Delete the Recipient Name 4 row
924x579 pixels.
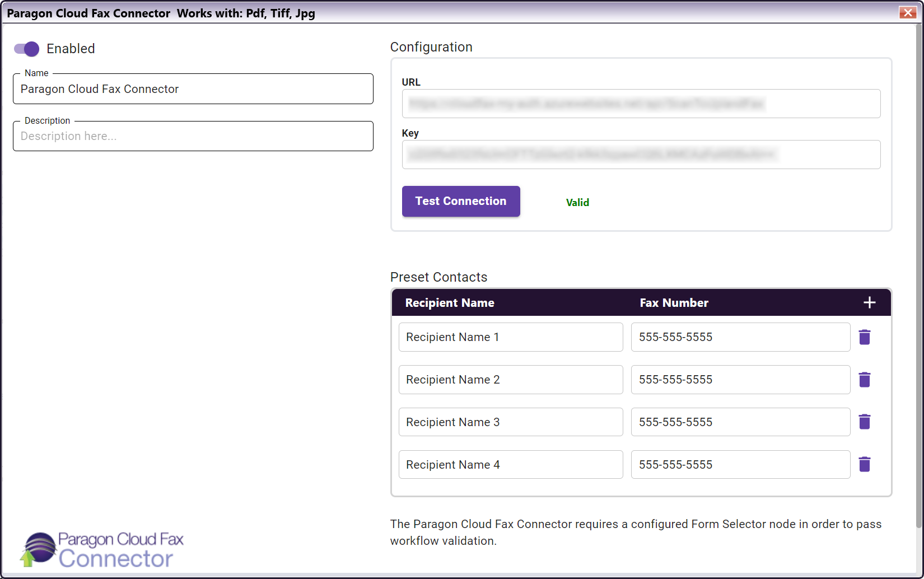pos(865,464)
